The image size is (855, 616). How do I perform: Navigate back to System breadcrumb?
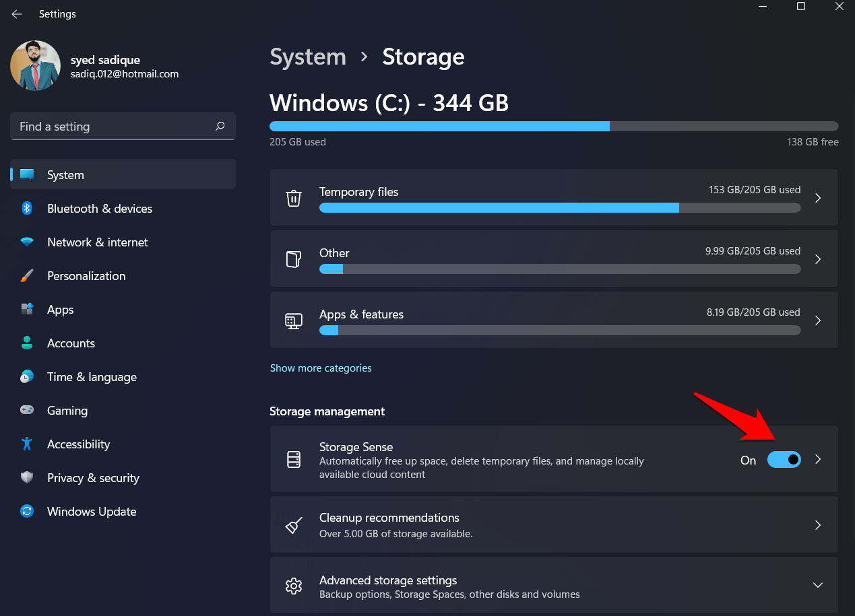point(308,57)
